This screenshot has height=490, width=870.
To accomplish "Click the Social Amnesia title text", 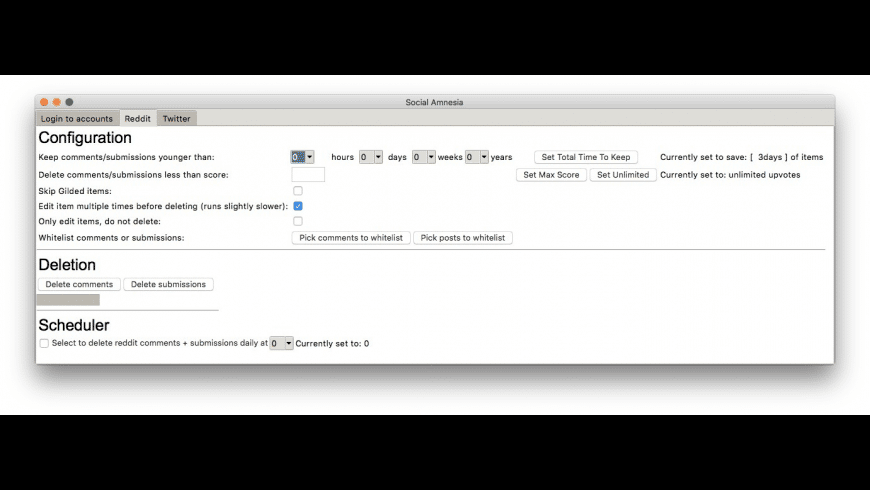I will [434, 102].
